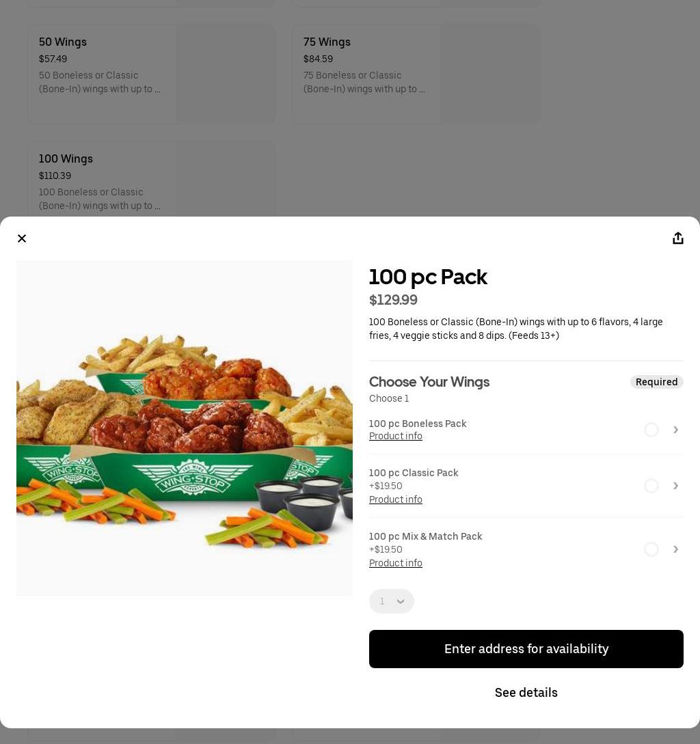This screenshot has width=700, height=744.
Task: Click the 100 pc Pack product photo
Action: 185,428
